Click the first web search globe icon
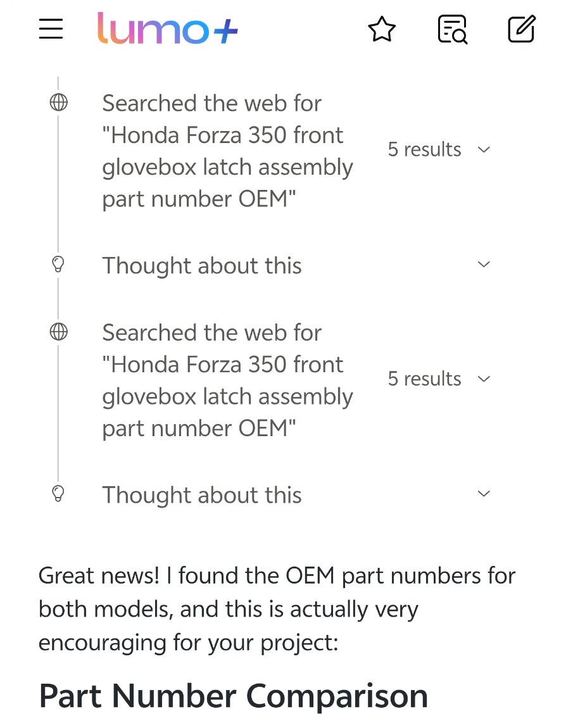This screenshot has width=573, height=728. point(58,103)
